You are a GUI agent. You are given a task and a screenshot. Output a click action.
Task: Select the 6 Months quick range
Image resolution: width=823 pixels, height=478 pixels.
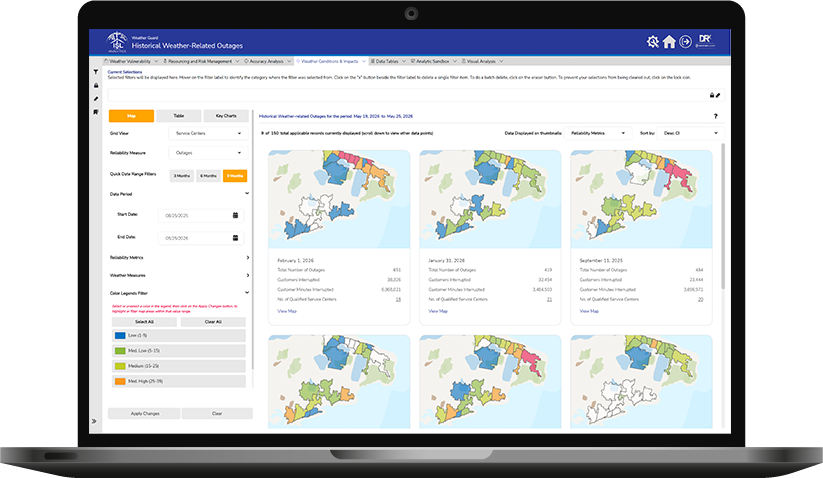(x=208, y=176)
